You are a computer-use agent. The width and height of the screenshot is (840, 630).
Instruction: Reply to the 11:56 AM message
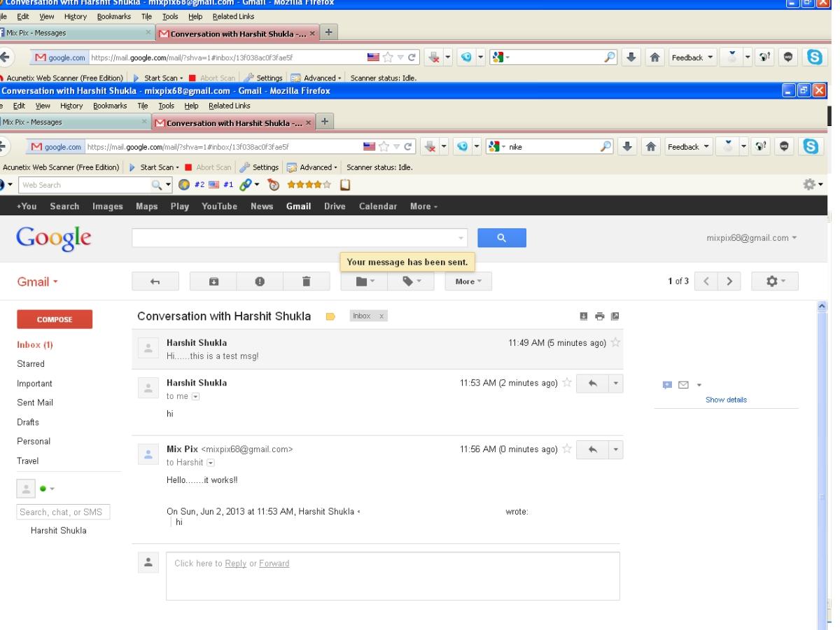pyautogui.click(x=591, y=449)
